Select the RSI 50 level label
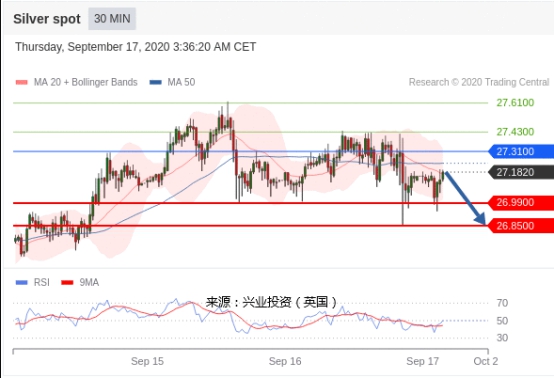554x378 pixels. (502, 321)
